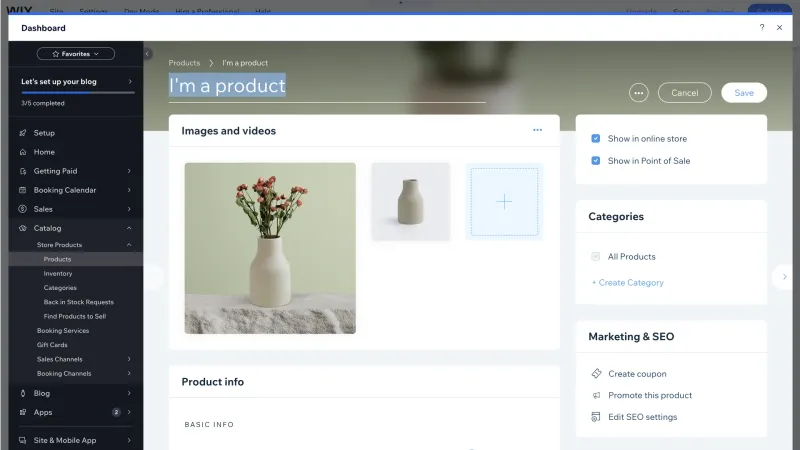Screen dimensions: 800x450
Task: Expand the Getting Paid submenu
Action: pos(129,171)
